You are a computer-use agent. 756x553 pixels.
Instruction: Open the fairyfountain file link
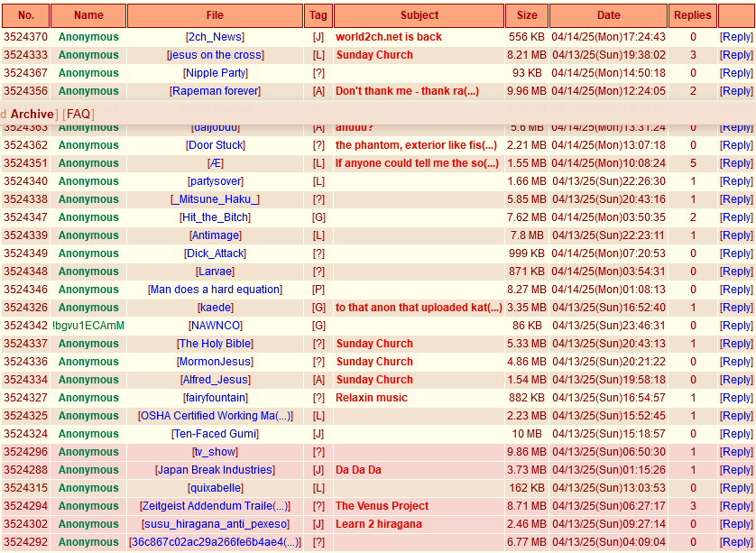pyautogui.click(x=216, y=398)
